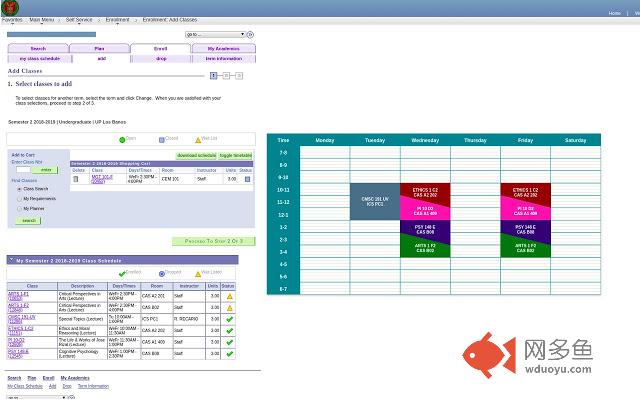Click the closed status icon in MGT 101 row
Viewport: 640px width, 400px height.
pyautogui.click(x=247, y=179)
